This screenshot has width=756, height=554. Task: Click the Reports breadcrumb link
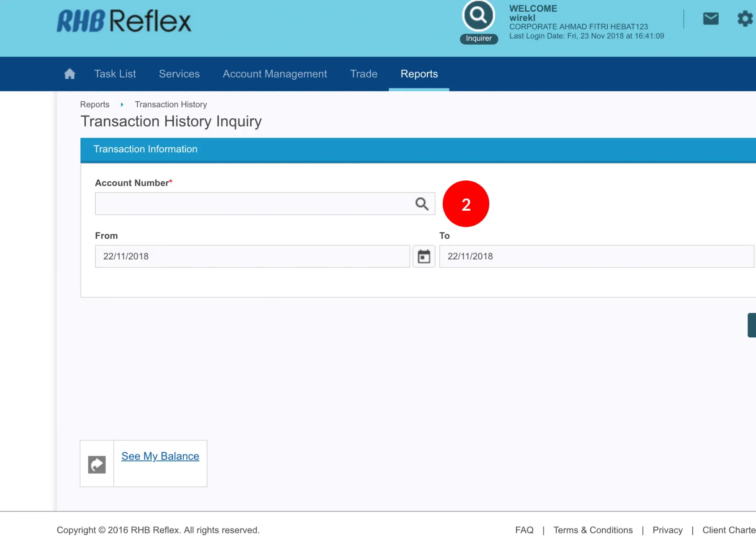(x=94, y=105)
